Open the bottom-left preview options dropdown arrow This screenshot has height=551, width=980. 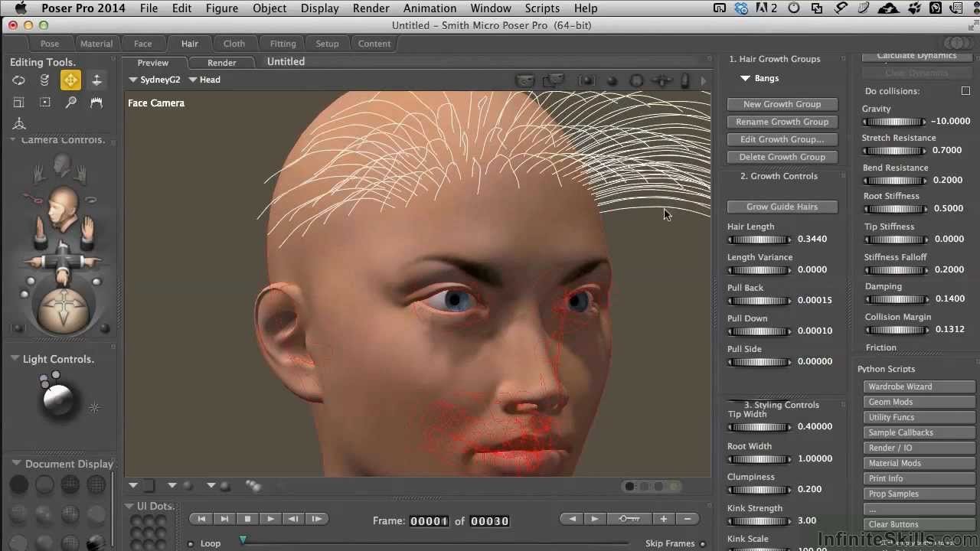point(133,486)
